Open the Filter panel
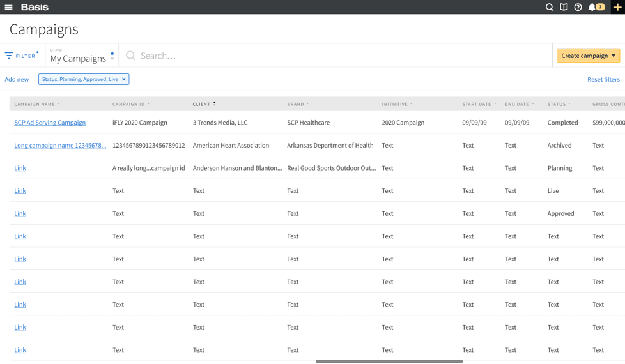Viewport: 625px width, 364px height. (x=21, y=56)
